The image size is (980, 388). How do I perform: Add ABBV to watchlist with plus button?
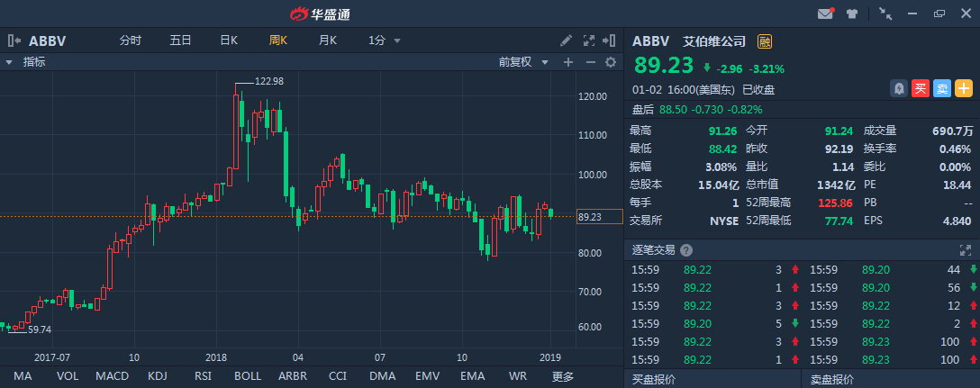click(964, 88)
